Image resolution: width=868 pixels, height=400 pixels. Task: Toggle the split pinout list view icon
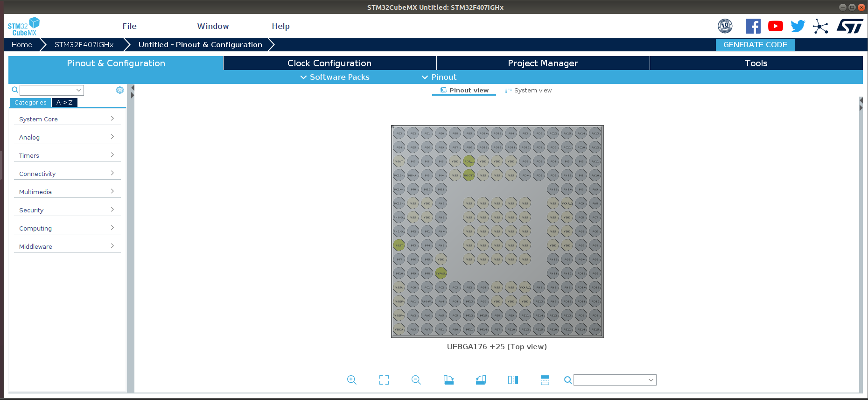[x=545, y=380]
